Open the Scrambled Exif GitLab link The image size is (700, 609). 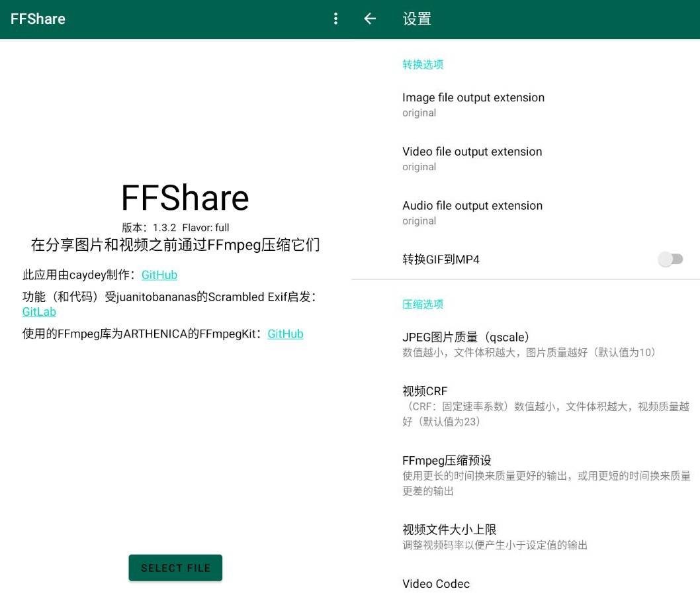[39, 312]
